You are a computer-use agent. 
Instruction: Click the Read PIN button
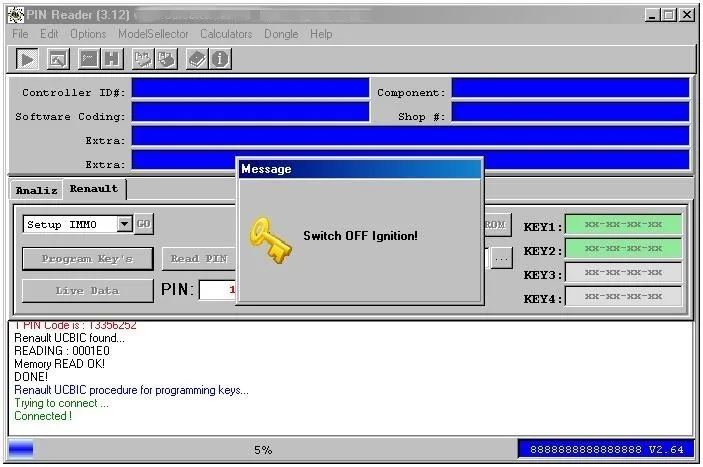pos(199,259)
